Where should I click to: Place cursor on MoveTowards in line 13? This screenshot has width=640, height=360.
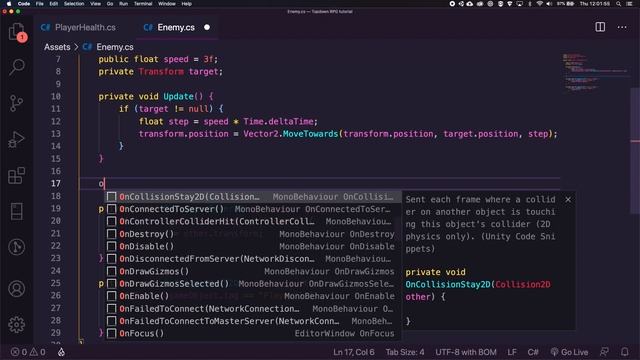tap(311, 134)
